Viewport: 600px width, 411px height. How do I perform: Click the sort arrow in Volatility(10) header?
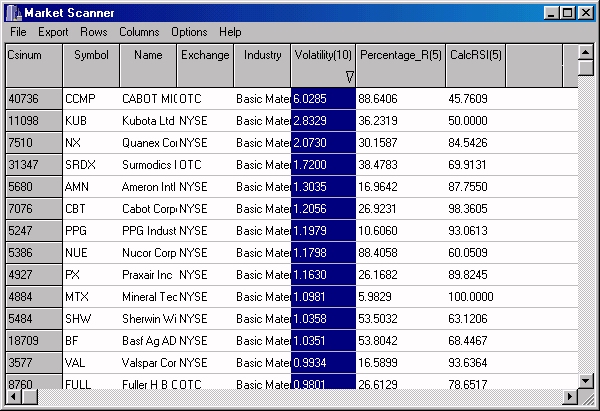(349, 77)
